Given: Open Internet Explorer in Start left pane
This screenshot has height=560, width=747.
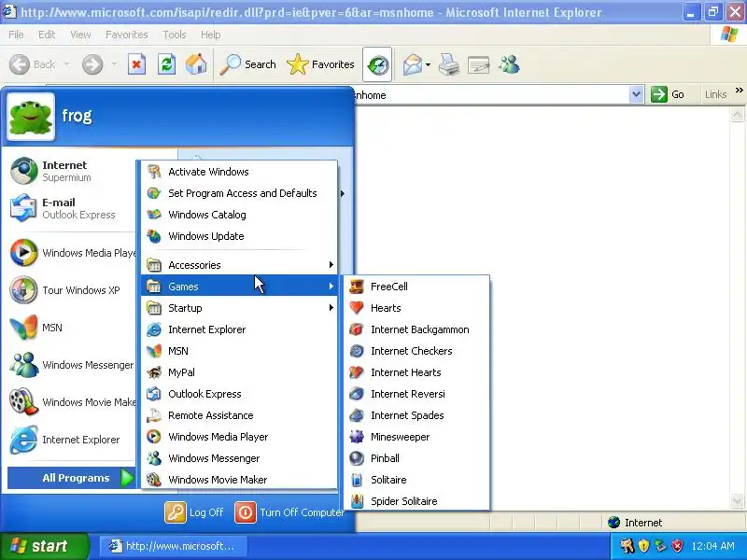Looking at the screenshot, I should [72, 440].
